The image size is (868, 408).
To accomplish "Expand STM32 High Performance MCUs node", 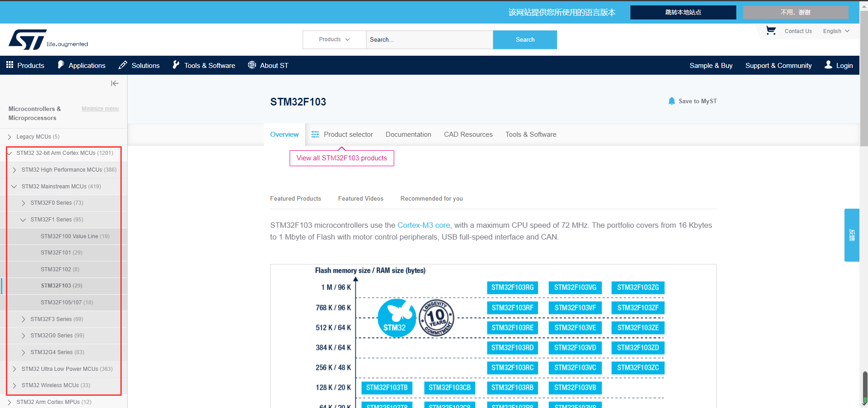I will (x=14, y=170).
